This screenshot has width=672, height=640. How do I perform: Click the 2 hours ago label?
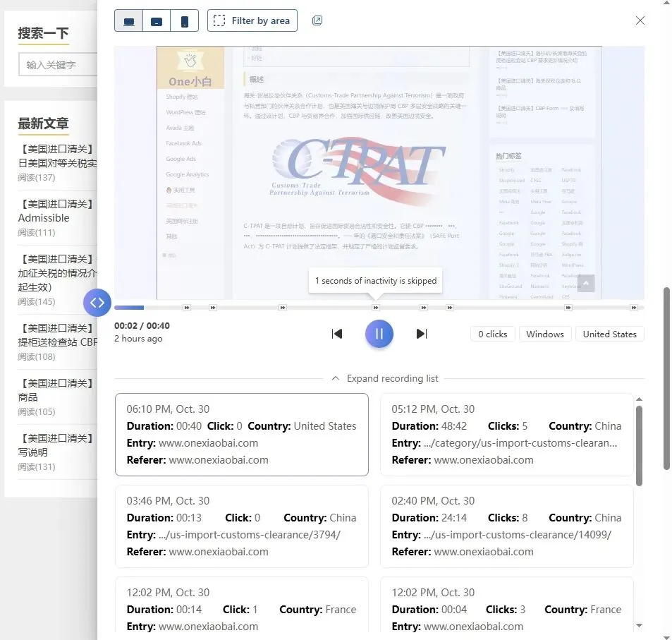pyautogui.click(x=138, y=339)
